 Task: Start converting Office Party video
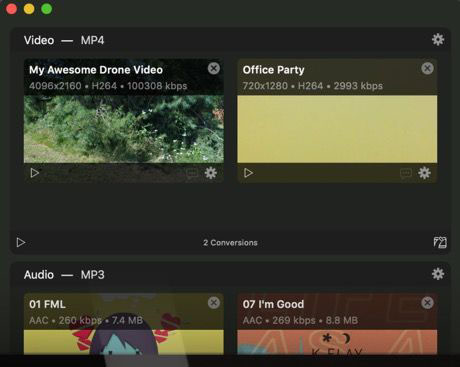tap(248, 173)
